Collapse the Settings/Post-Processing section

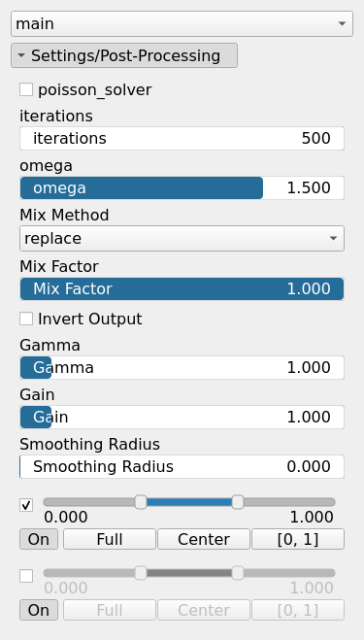click(x=124, y=55)
